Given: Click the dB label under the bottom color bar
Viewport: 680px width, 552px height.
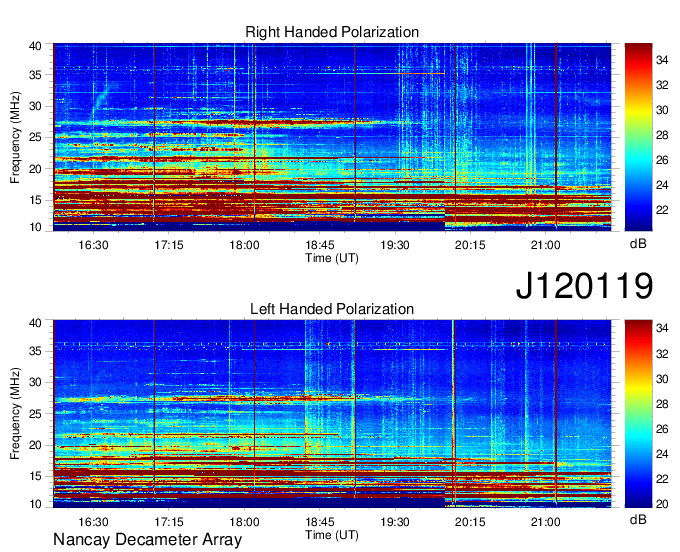Looking at the screenshot, I should [x=638, y=519].
